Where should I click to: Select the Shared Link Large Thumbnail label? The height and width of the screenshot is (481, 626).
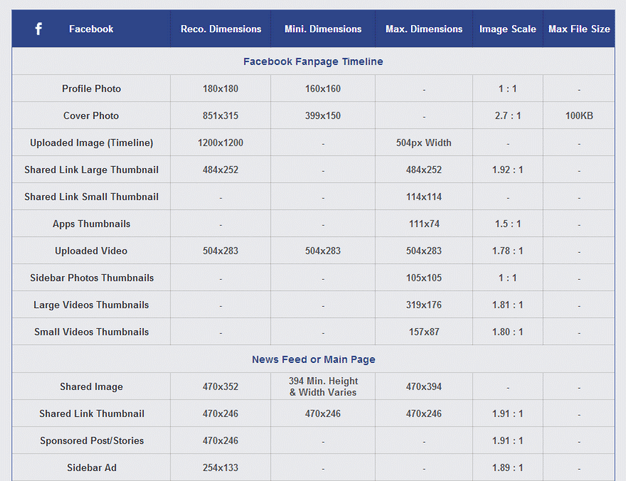(x=91, y=170)
